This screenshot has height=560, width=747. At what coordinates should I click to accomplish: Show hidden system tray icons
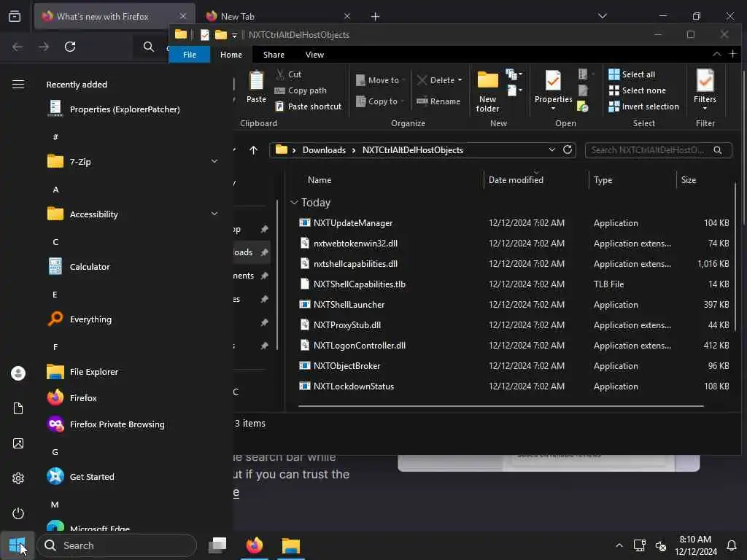point(619,545)
